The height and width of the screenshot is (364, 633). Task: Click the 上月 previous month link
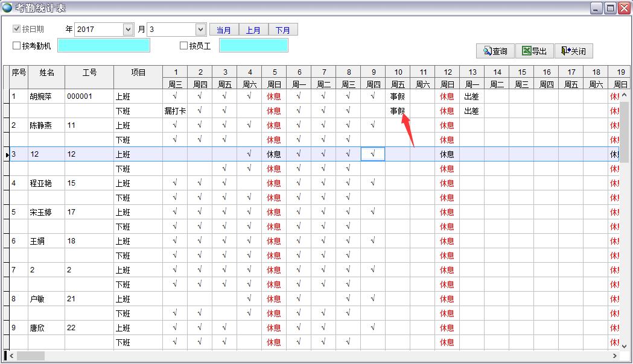pyautogui.click(x=253, y=28)
